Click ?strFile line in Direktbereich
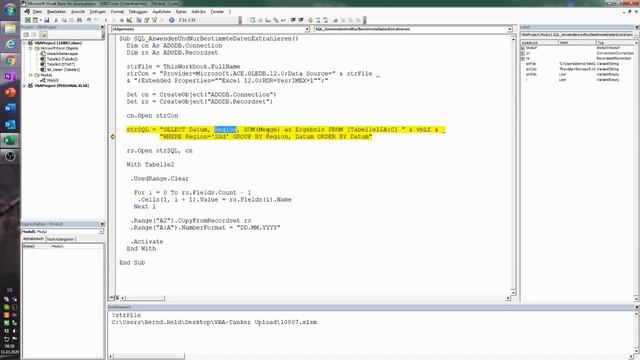 point(126,315)
